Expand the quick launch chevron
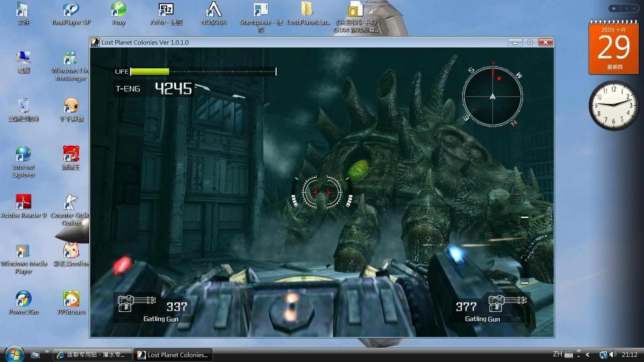This screenshot has height=362, width=644. (x=47, y=352)
